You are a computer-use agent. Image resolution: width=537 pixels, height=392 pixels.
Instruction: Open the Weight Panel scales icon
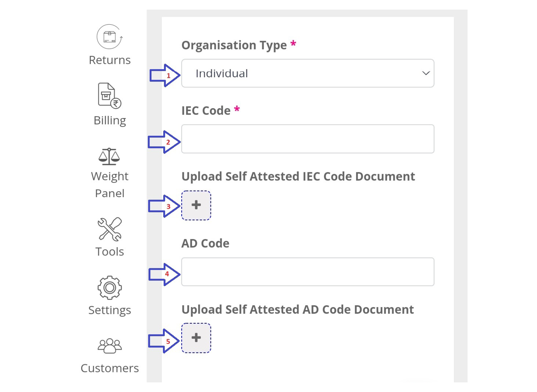click(109, 156)
